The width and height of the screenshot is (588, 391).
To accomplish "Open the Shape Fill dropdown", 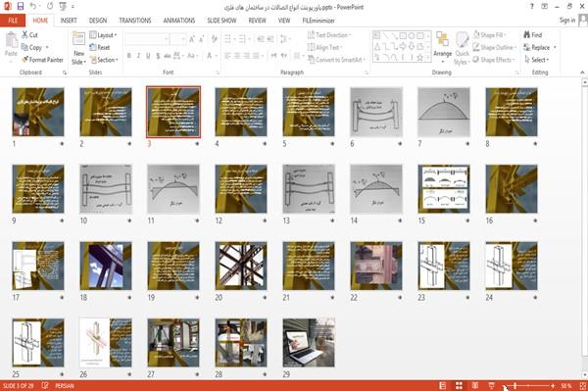I will [x=489, y=35].
